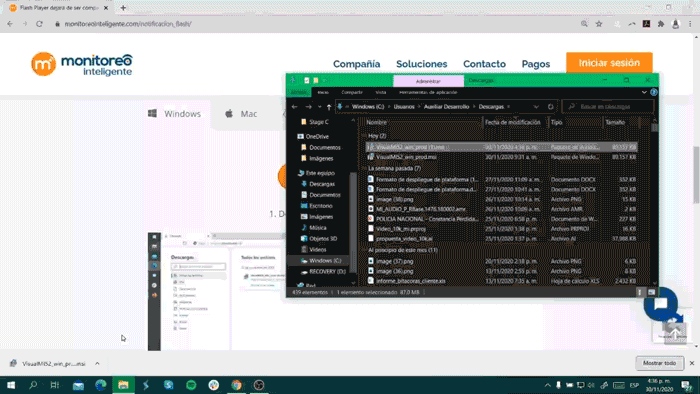700x394 pixels.
Task: Open Música folder in navigation pane
Action: point(314,228)
